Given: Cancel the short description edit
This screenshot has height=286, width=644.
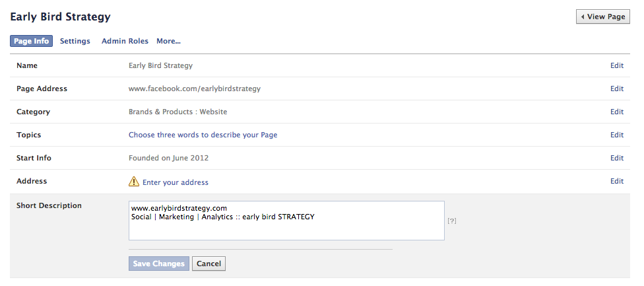Looking at the screenshot, I should coord(209,264).
